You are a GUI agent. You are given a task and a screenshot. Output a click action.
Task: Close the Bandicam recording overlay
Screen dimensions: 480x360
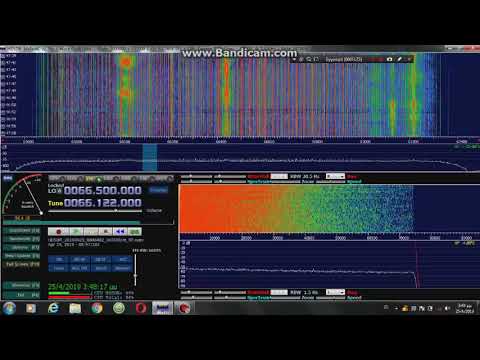tap(409, 59)
